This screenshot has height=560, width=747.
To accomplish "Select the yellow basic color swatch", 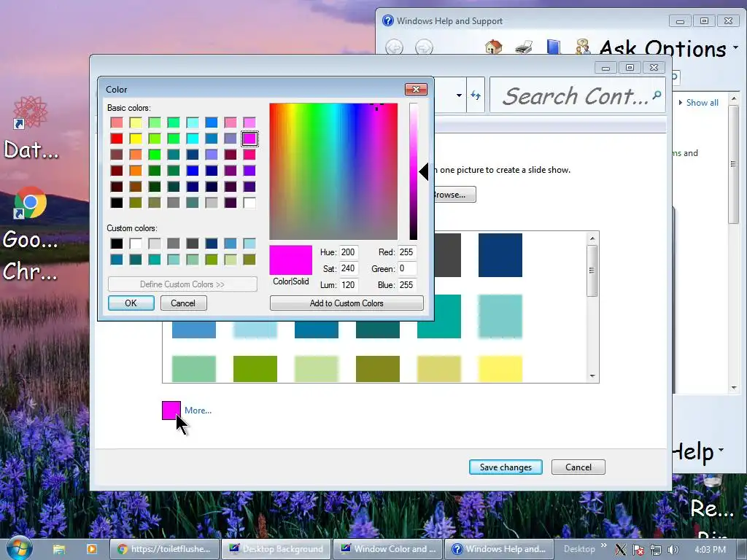I will 136,139.
